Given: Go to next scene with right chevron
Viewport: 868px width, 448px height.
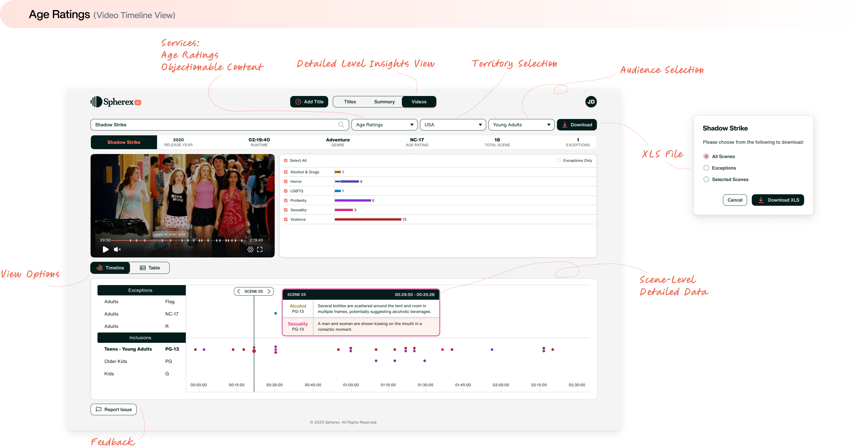Looking at the screenshot, I should [269, 291].
